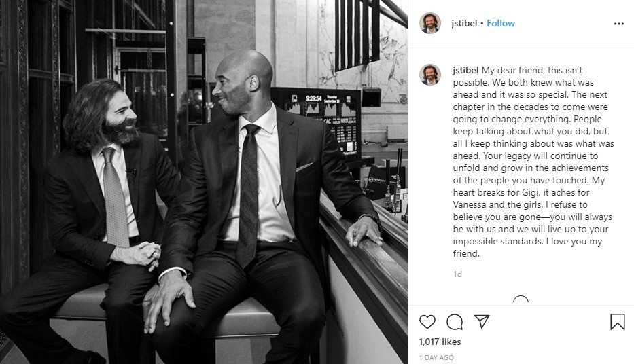This screenshot has height=364, width=634.
Task: Like the post with the heart icon
Action: [x=427, y=322]
